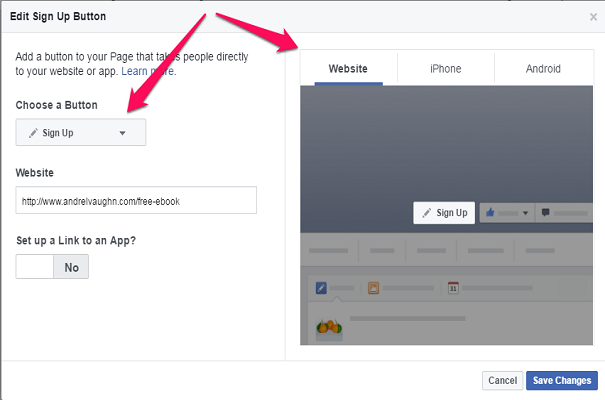Screen dimensions: 605x400
Task: Click the thumbs-up Like icon in preview
Action: [490, 213]
